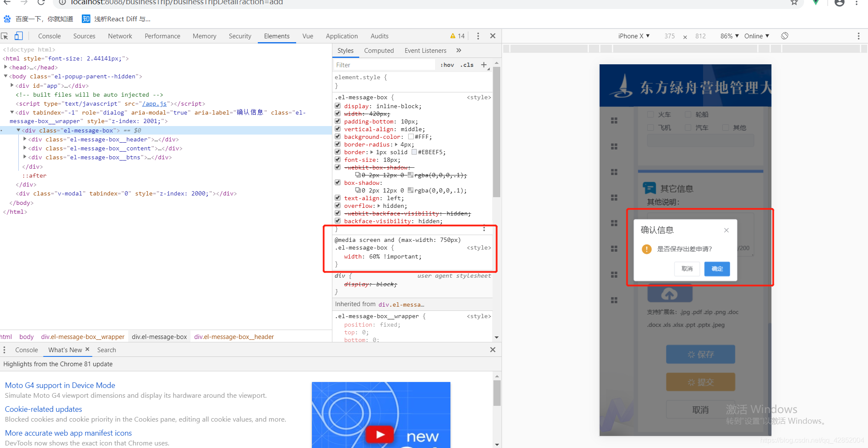
Task: Open the Chrome profile avatar
Action: [x=839, y=3]
